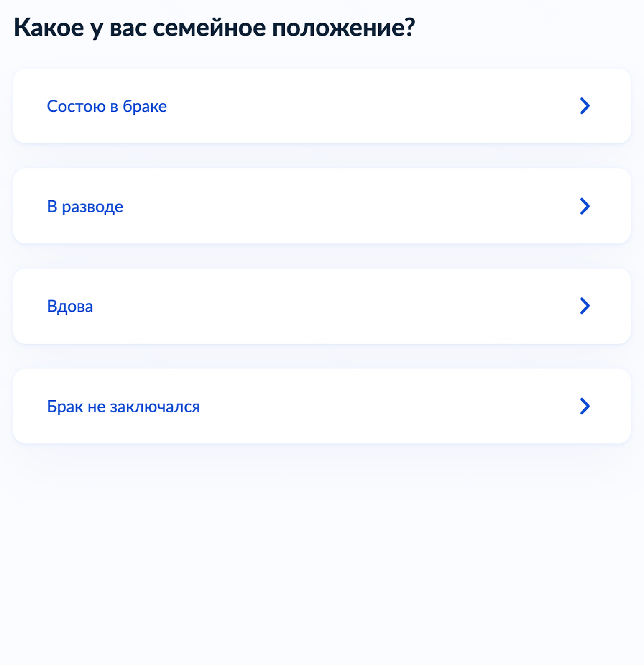Choose the В разводе text label

85,206
